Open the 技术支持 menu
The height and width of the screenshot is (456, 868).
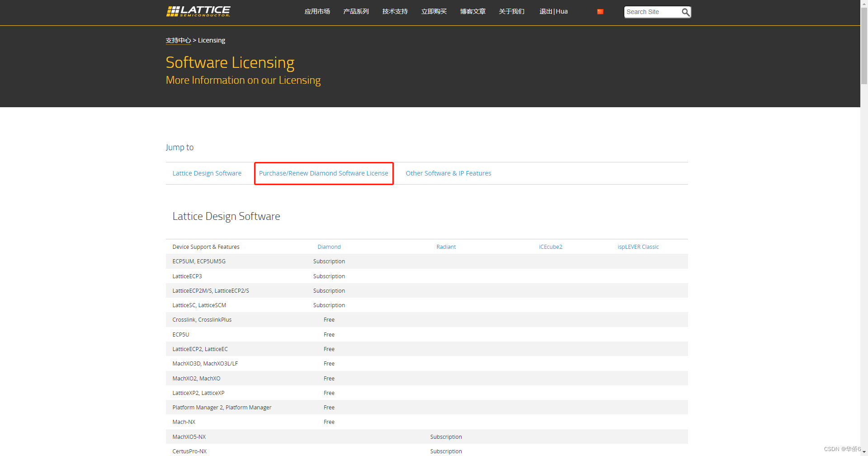click(x=395, y=12)
